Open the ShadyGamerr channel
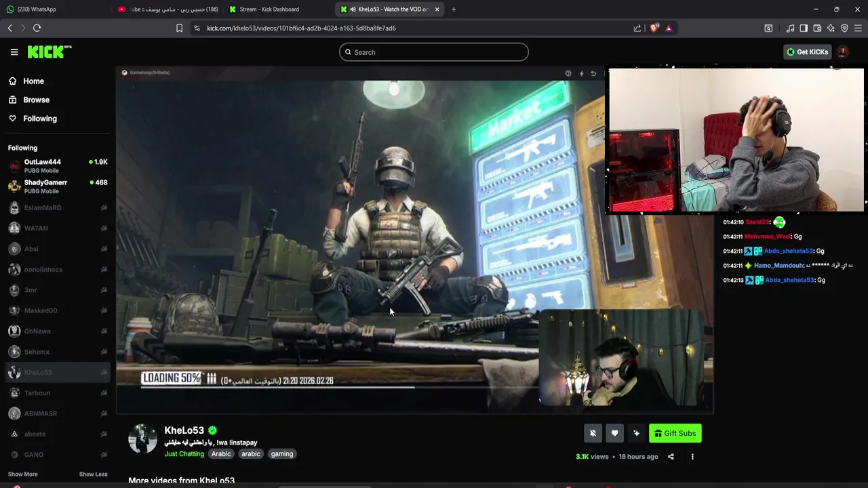 57,186
